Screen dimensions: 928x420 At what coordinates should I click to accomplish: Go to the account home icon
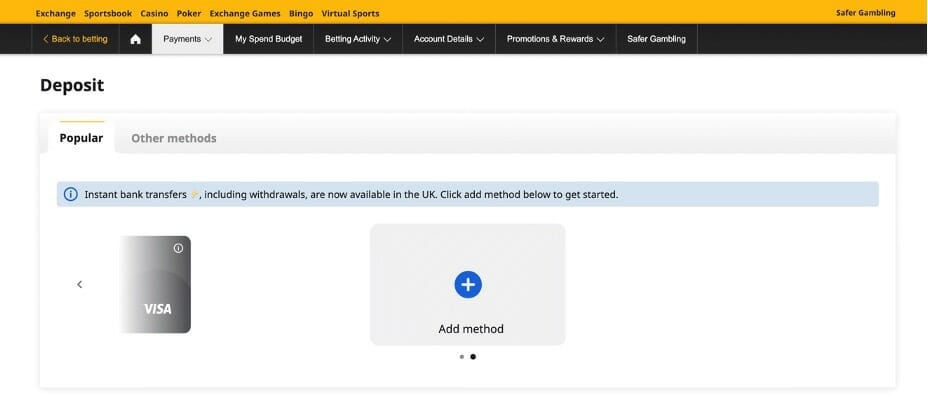(136, 39)
